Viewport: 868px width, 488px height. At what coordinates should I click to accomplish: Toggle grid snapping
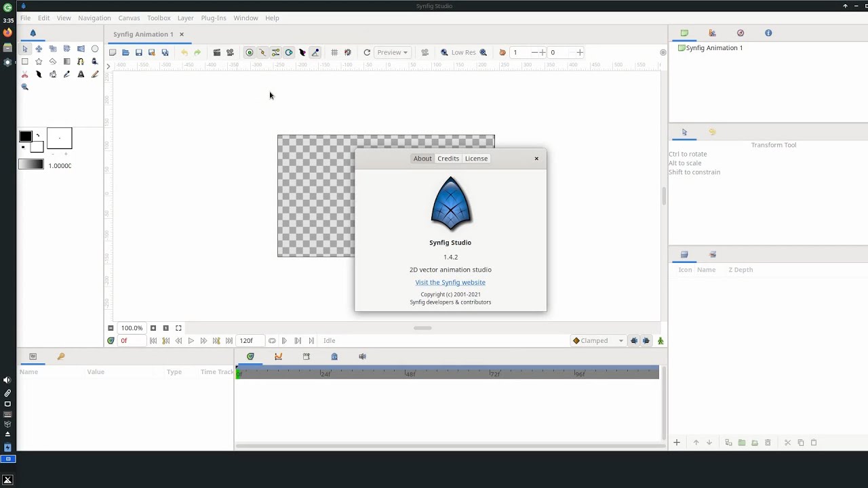(348, 52)
